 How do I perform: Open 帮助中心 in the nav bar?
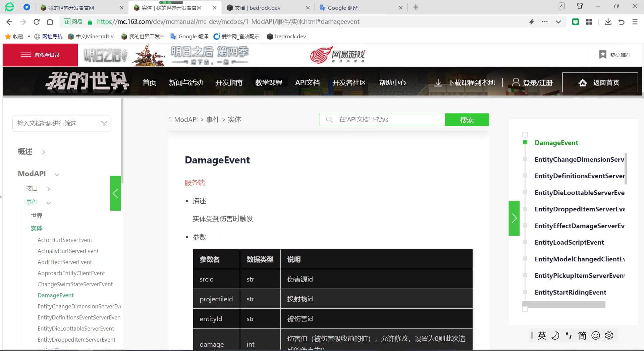pos(392,83)
